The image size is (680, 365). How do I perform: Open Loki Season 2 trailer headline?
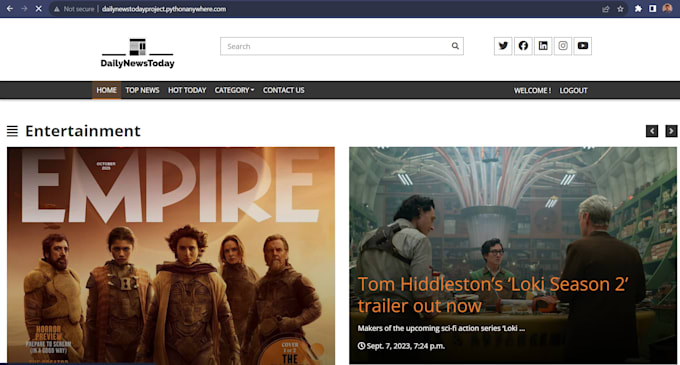pyautogui.click(x=493, y=295)
